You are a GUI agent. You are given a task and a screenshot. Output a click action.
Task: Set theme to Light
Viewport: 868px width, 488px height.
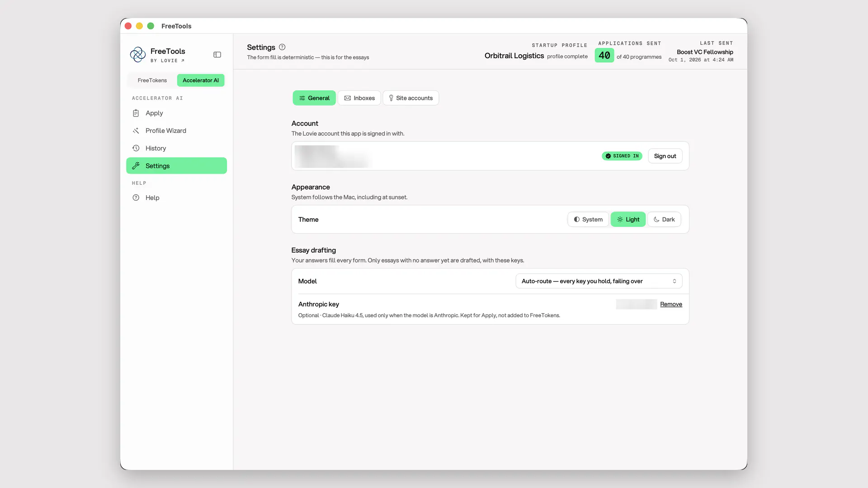pos(628,220)
